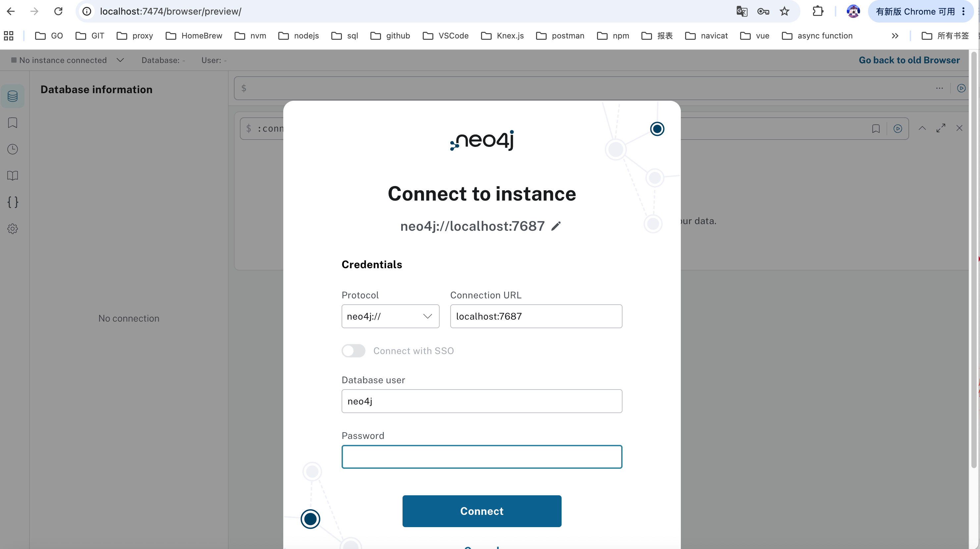Click the neo4j://localhost:7687 instance address text
Screen dimensions: 980x549
472,226
